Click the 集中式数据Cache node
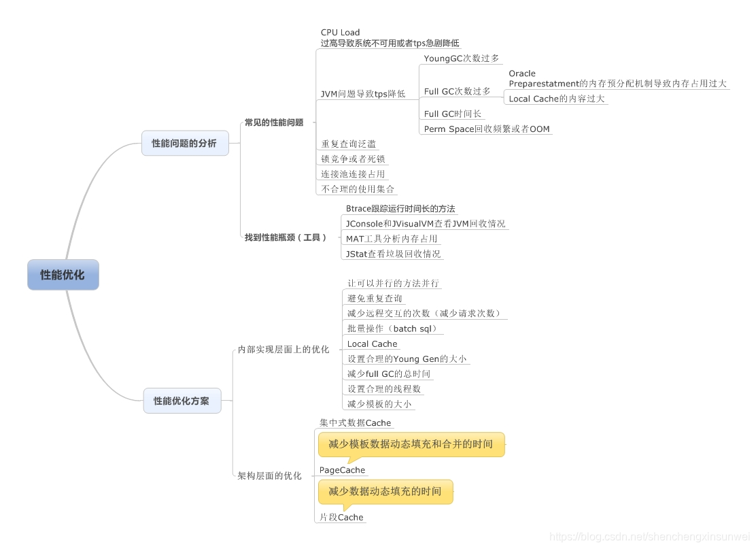This screenshot has width=756, height=549. pyautogui.click(x=356, y=422)
